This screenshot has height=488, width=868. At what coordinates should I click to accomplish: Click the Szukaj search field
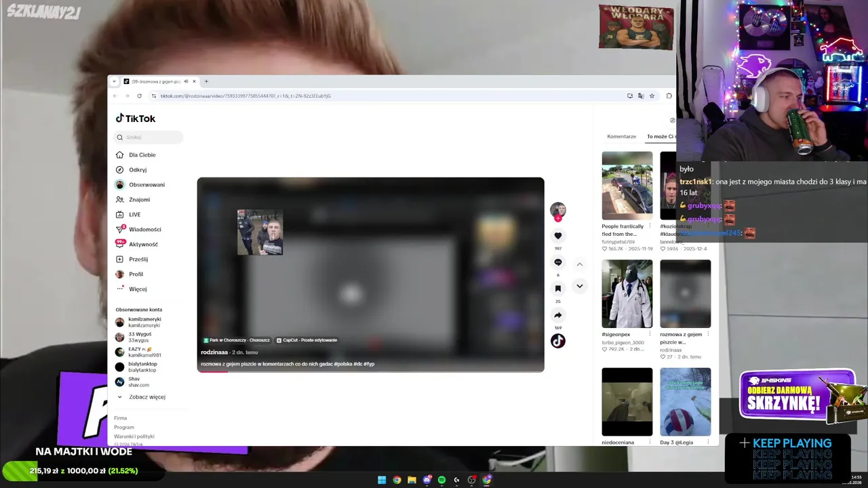[149, 137]
